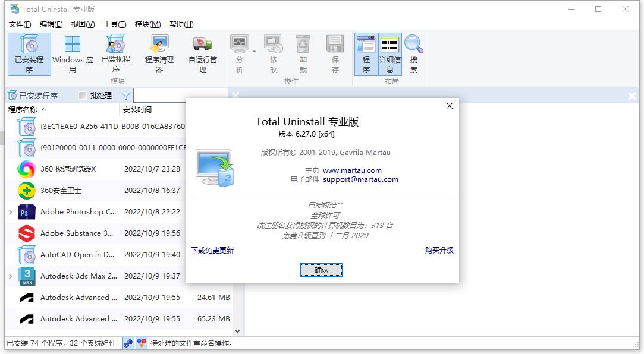Select the 2022/10/9 19:40 install time
The width and height of the screenshot is (644, 354).
pos(152,255)
